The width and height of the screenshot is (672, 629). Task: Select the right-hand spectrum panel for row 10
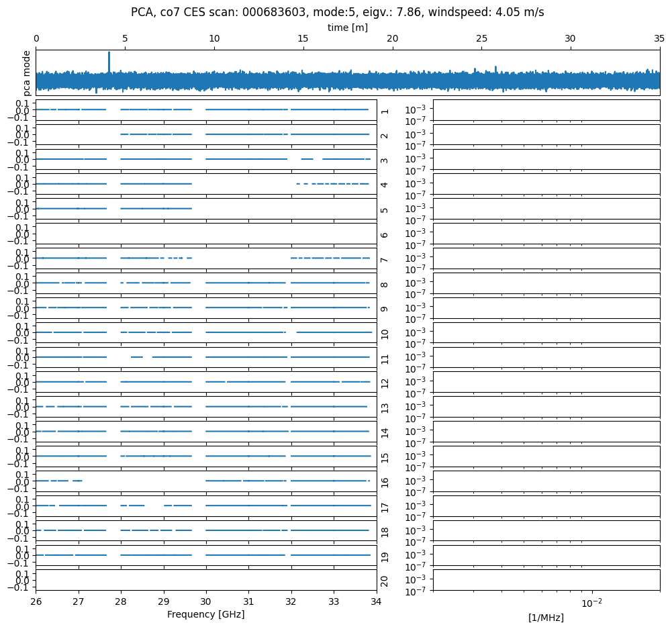546,332
